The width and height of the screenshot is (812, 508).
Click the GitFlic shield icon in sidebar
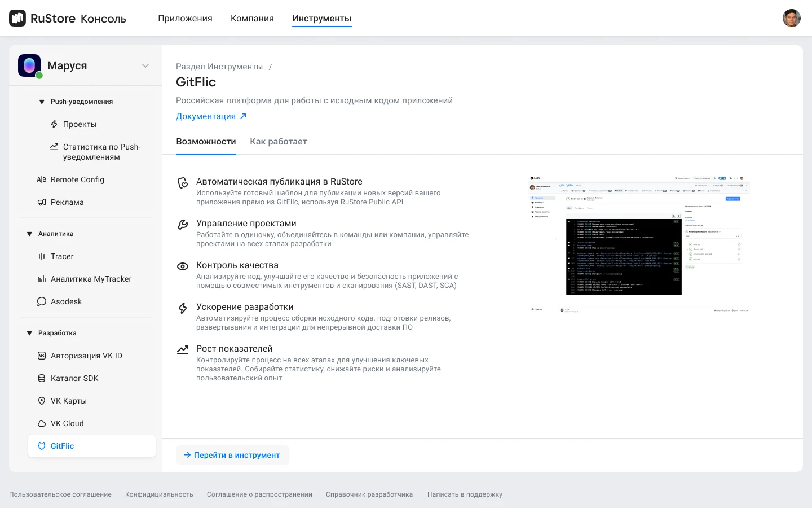click(42, 446)
